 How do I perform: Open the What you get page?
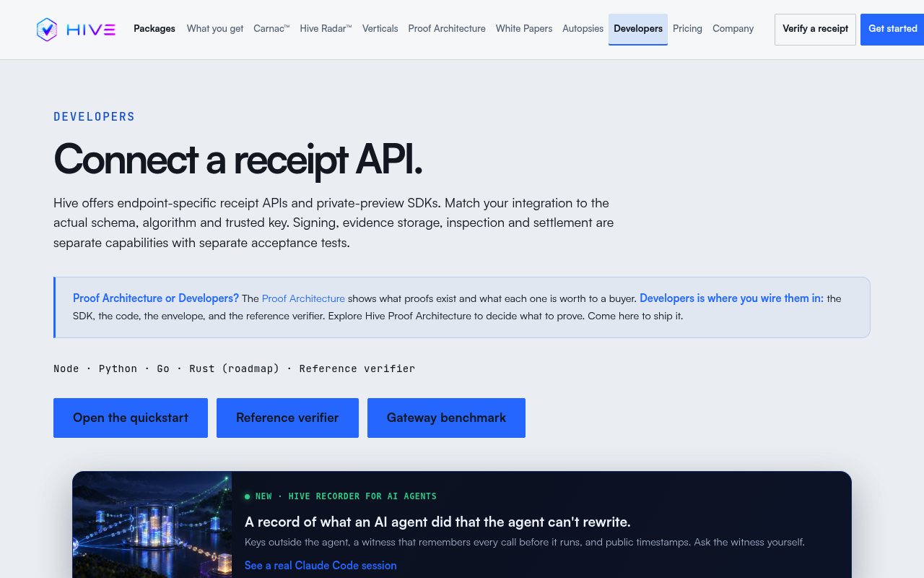click(x=215, y=29)
